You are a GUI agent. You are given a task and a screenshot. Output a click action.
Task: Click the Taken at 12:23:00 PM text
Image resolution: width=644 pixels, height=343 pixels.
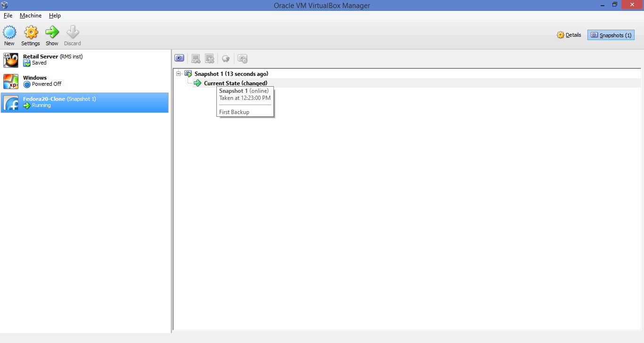[245, 98]
